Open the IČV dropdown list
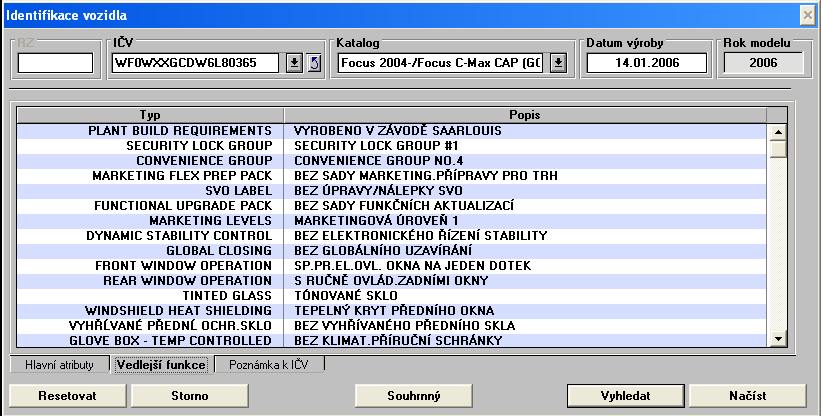The height and width of the screenshot is (416, 822). (295, 63)
